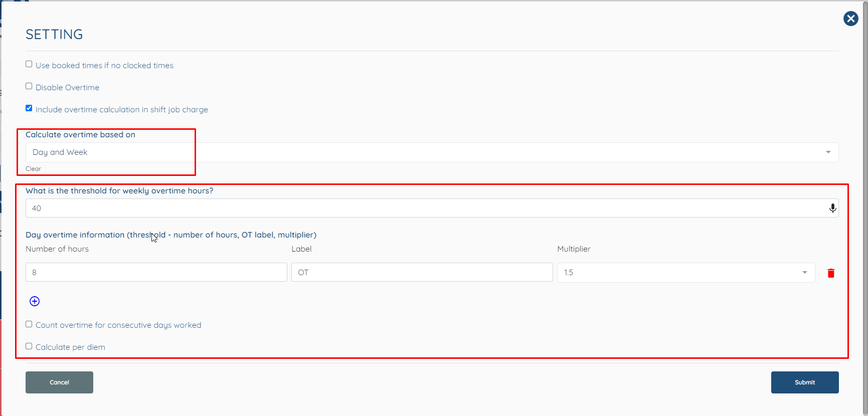Click the Number of hours input
Viewport: 868px width, 416px height.
pos(156,272)
